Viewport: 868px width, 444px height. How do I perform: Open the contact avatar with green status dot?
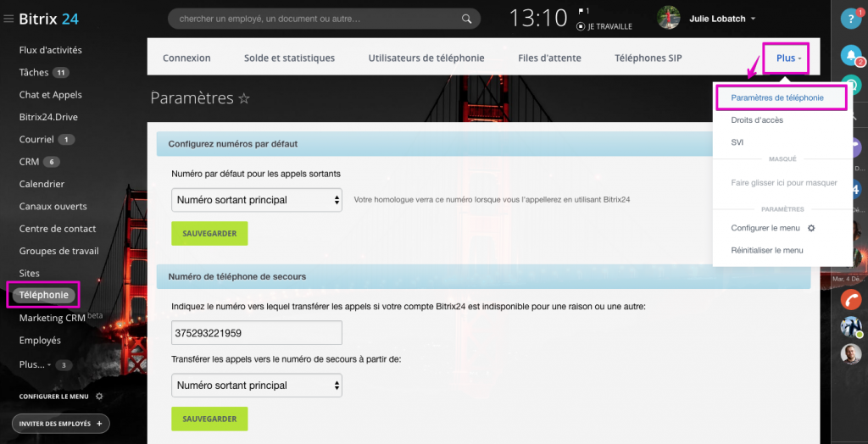pos(851,326)
